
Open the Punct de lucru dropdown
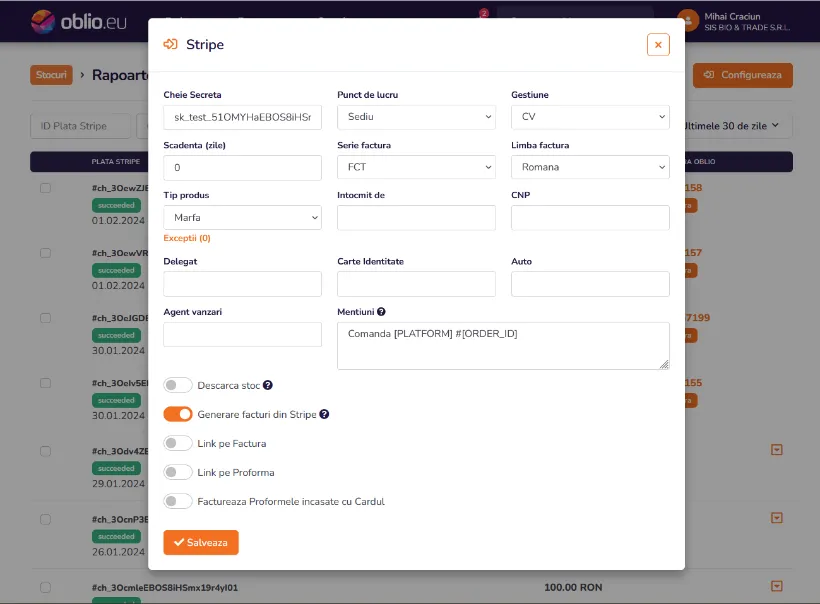416,117
